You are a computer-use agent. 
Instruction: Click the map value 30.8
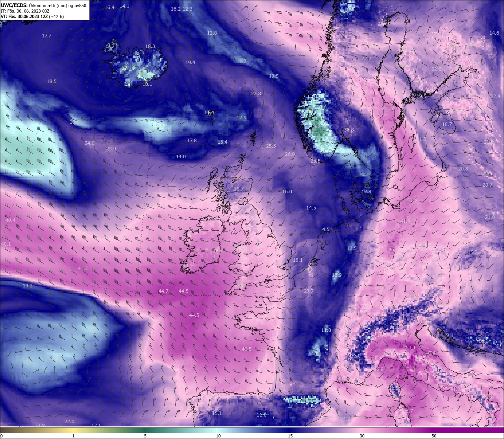[349, 130]
